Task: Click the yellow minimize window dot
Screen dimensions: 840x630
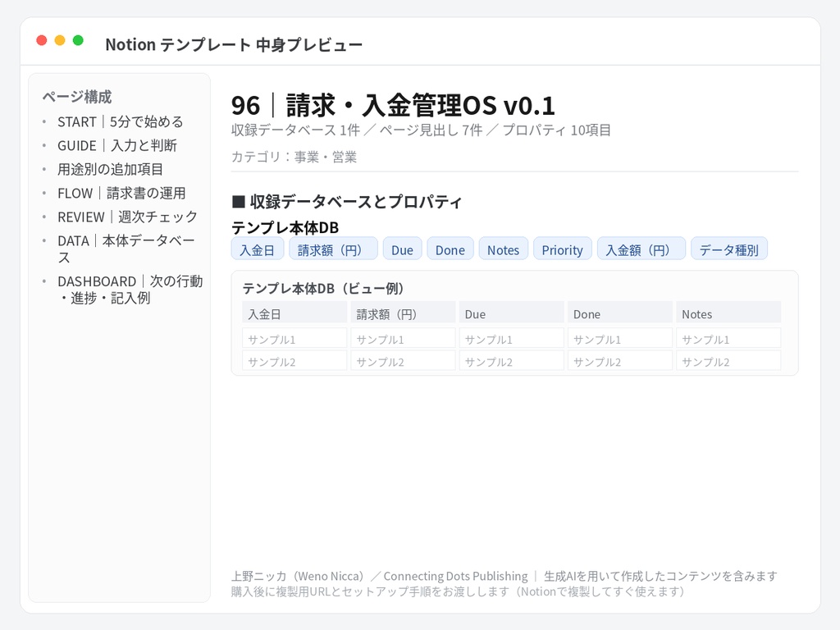Action: click(60, 40)
